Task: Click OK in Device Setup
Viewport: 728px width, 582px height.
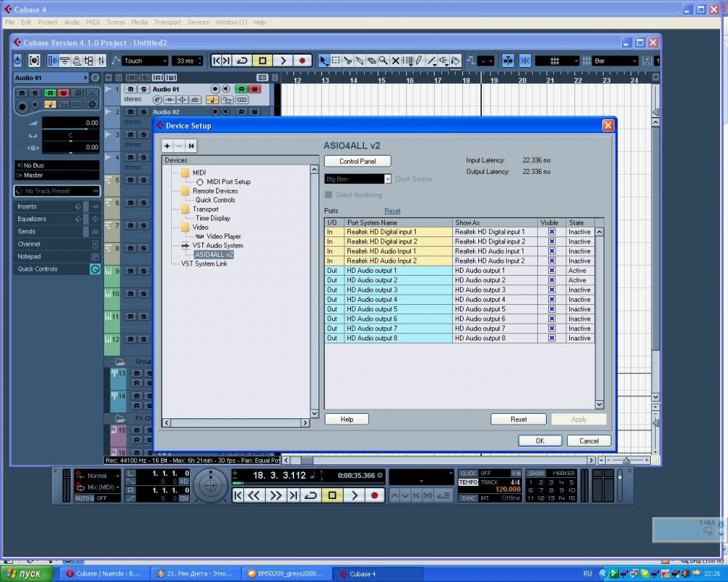Action: (540, 441)
